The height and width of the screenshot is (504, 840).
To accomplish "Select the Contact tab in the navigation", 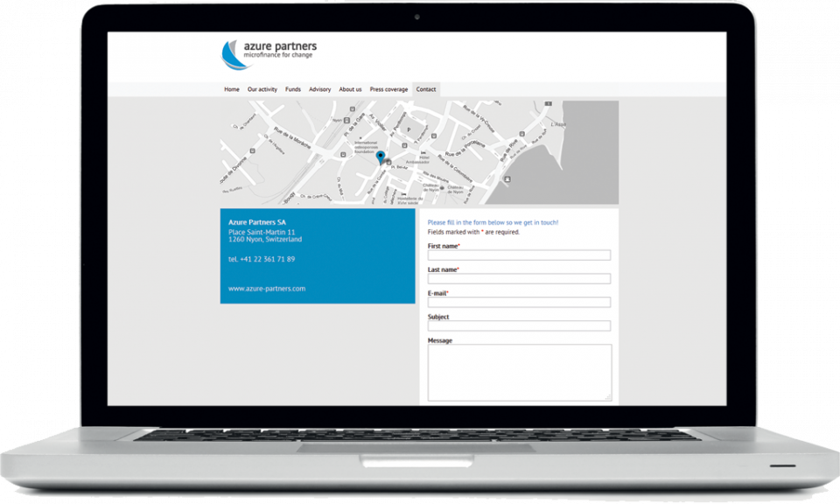I will [426, 89].
